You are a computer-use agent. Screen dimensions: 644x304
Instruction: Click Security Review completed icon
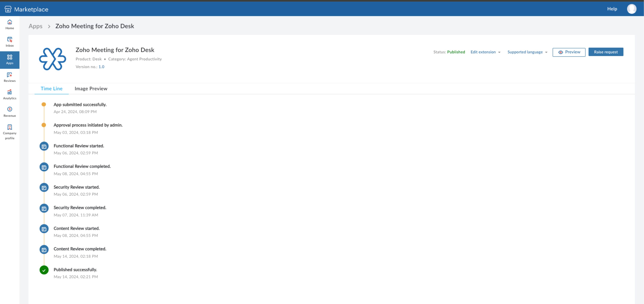coord(44,208)
